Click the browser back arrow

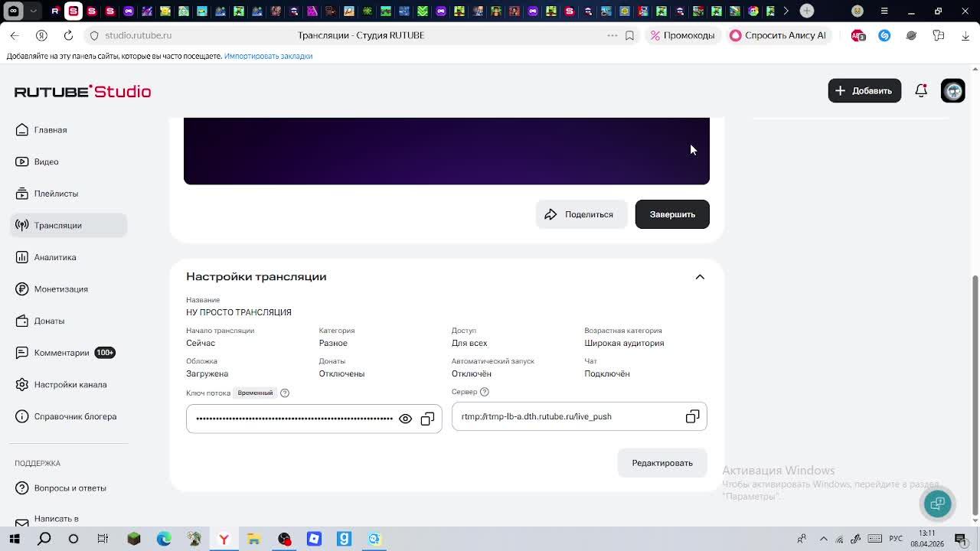(x=15, y=35)
